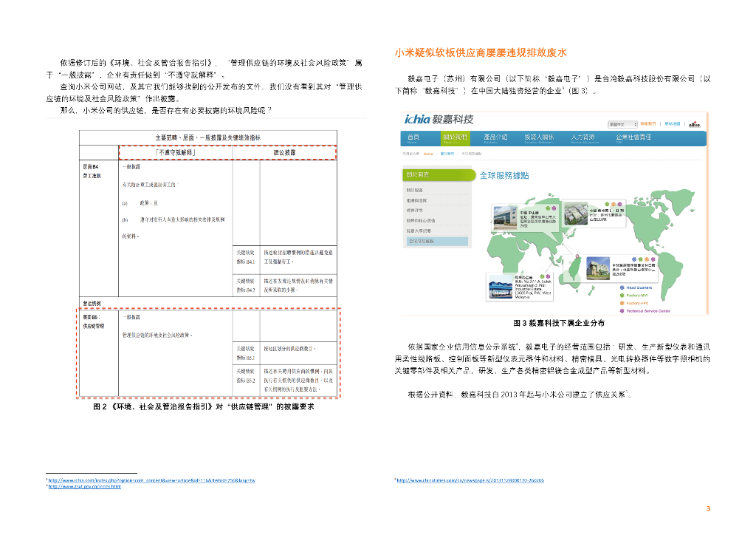Open the gsxt.gov.cn footnote link

click(84, 486)
